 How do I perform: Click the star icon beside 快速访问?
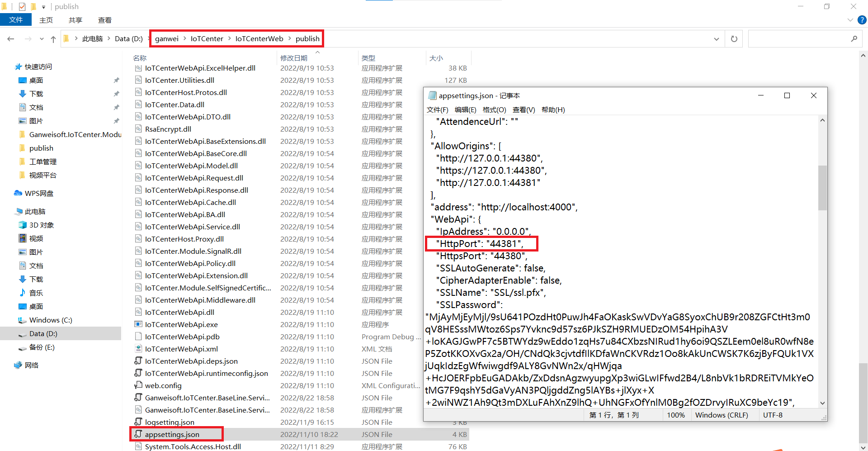tap(18, 66)
